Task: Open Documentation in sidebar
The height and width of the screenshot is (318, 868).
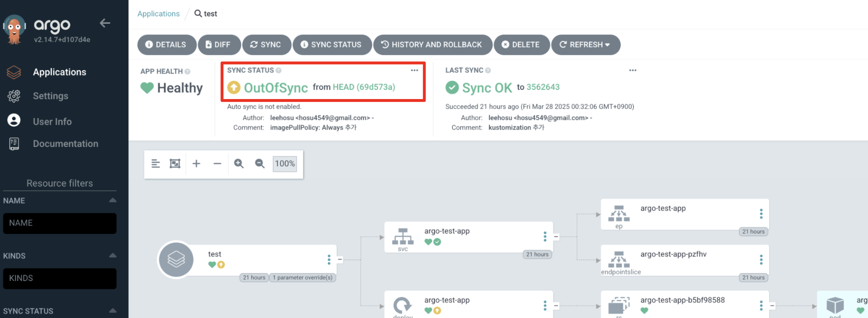Action: tap(65, 144)
